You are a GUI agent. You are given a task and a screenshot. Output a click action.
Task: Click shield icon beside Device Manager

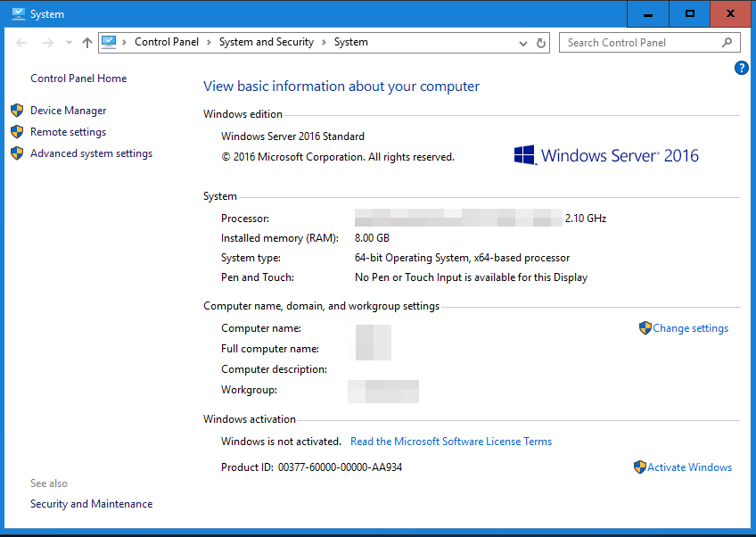pyautogui.click(x=17, y=111)
